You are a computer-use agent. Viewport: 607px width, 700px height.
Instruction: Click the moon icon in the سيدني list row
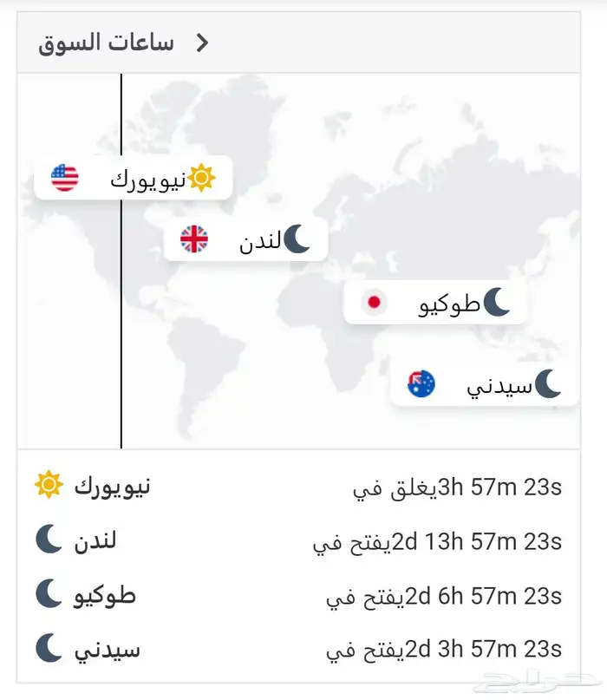click(49, 648)
